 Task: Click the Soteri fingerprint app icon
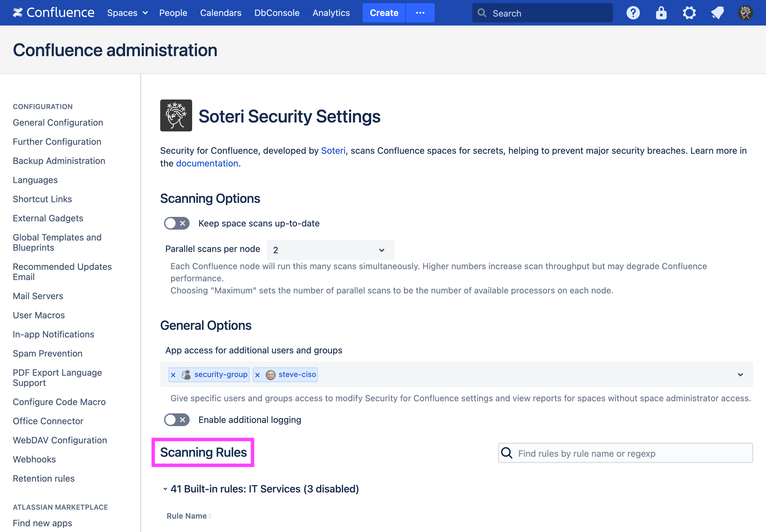(176, 116)
